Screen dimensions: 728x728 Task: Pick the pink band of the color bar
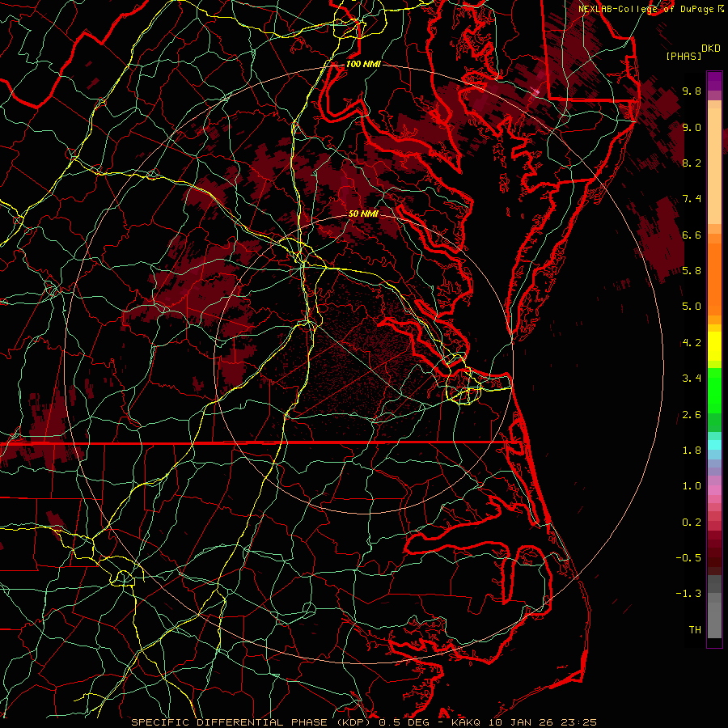(x=714, y=490)
